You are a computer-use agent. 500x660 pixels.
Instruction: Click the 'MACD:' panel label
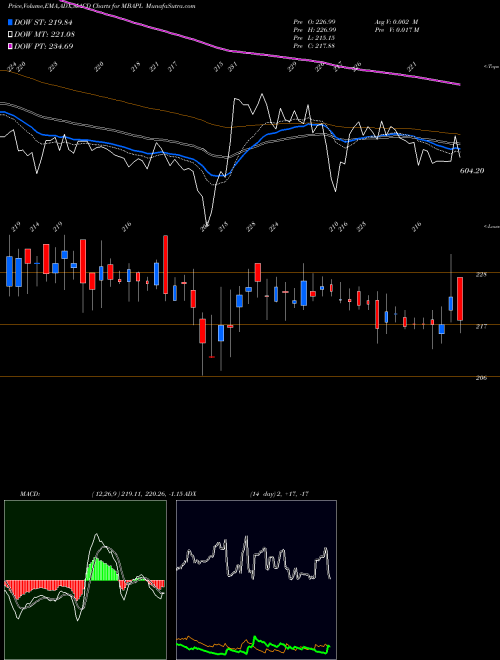30,493
